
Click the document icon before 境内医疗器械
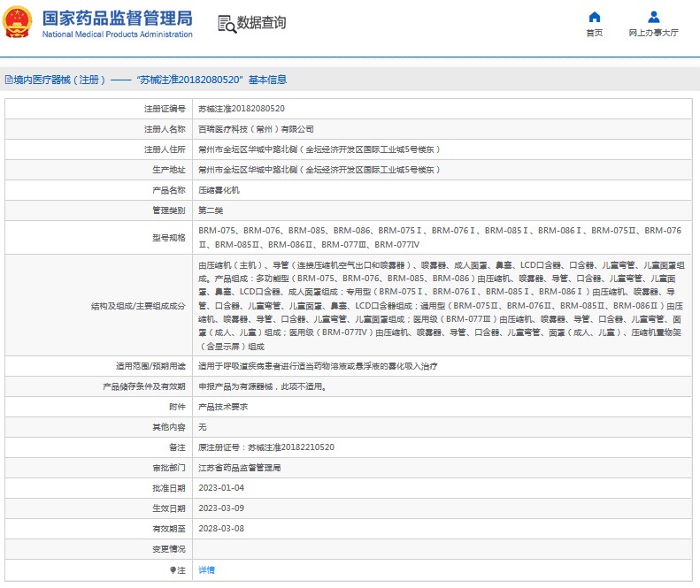pos(9,80)
